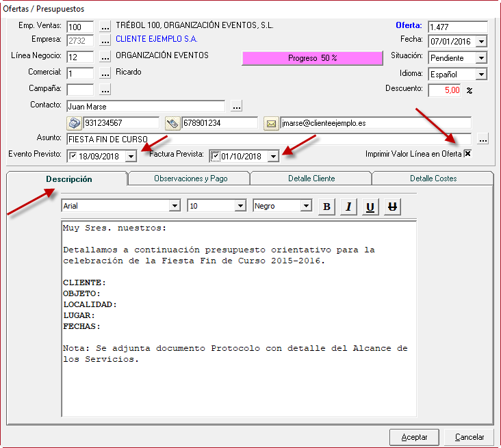Viewport: 501px width, 448px height.
Task: Open the Arial font family dropdown
Action: pyautogui.click(x=175, y=206)
